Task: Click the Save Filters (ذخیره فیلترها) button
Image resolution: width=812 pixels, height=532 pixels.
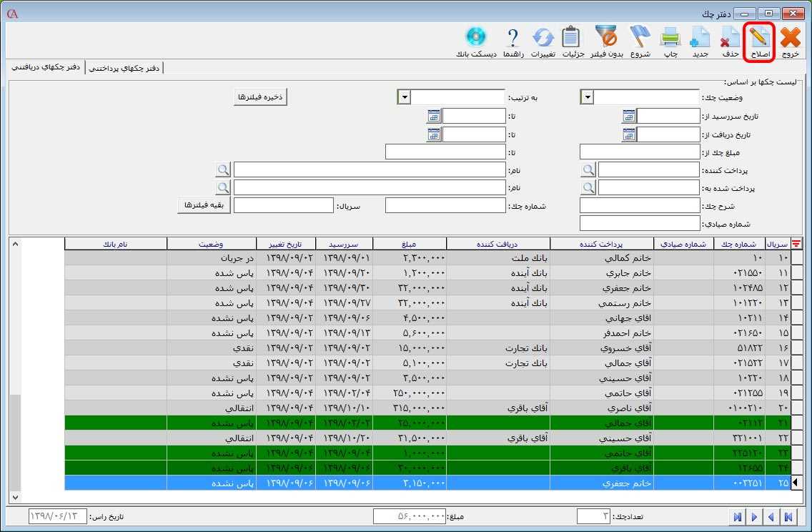Action: click(x=261, y=97)
